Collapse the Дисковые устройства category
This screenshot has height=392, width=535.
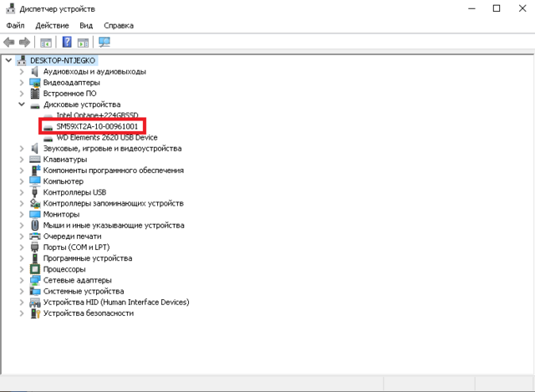coord(23,104)
